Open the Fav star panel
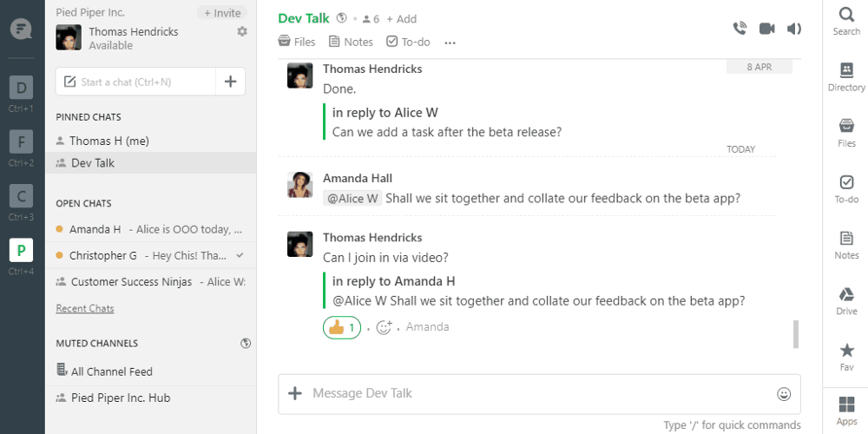The image size is (868, 434). click(846, 357)
